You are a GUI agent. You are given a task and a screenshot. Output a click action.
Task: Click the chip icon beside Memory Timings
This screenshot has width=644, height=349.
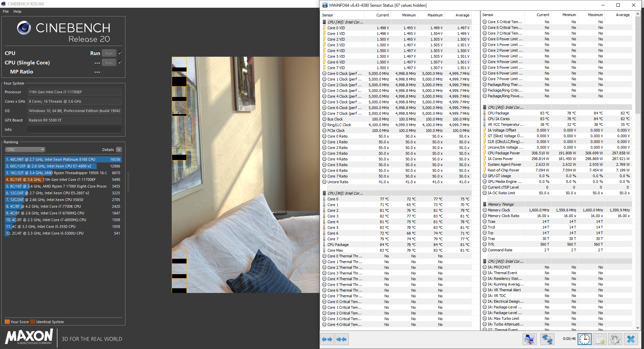click(485, 204)
